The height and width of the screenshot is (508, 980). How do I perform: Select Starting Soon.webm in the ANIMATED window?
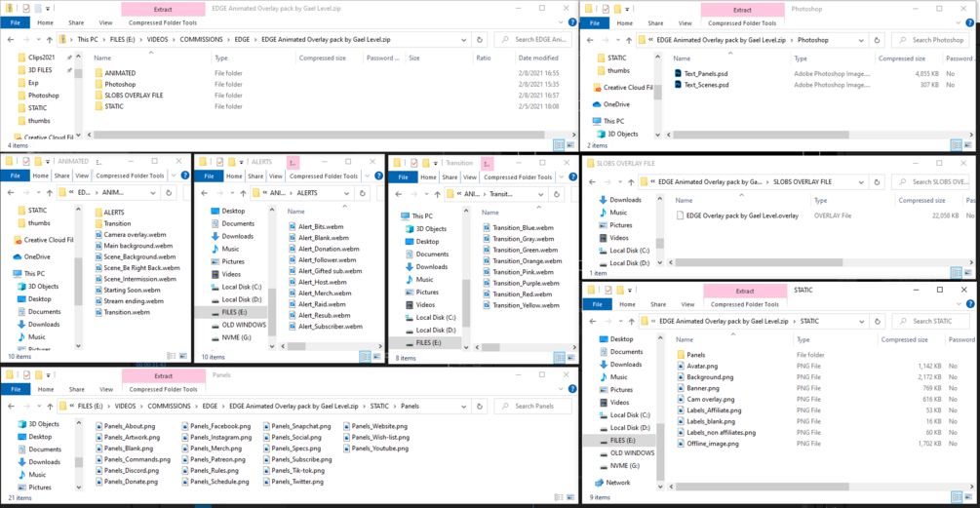point(128,290)
